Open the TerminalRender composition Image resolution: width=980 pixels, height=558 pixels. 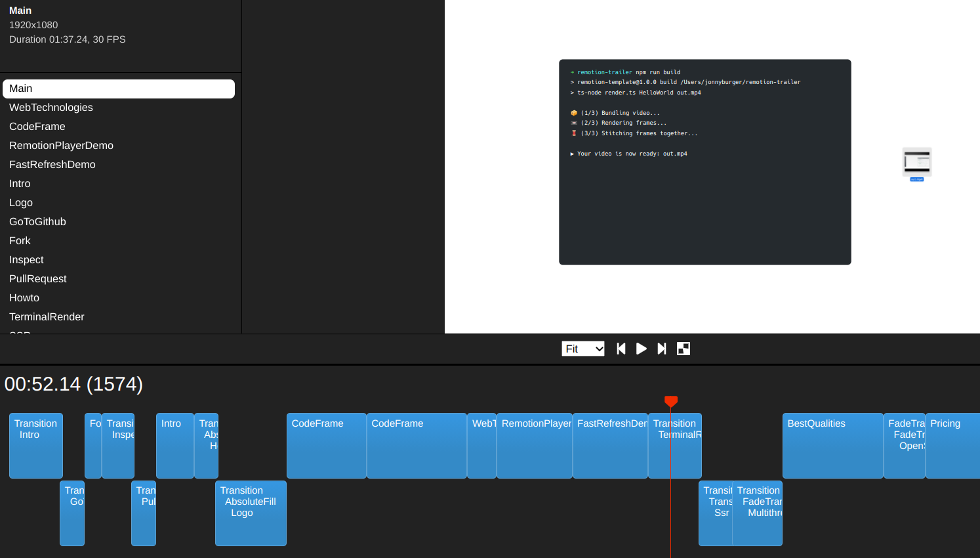[x=47, y=316]
